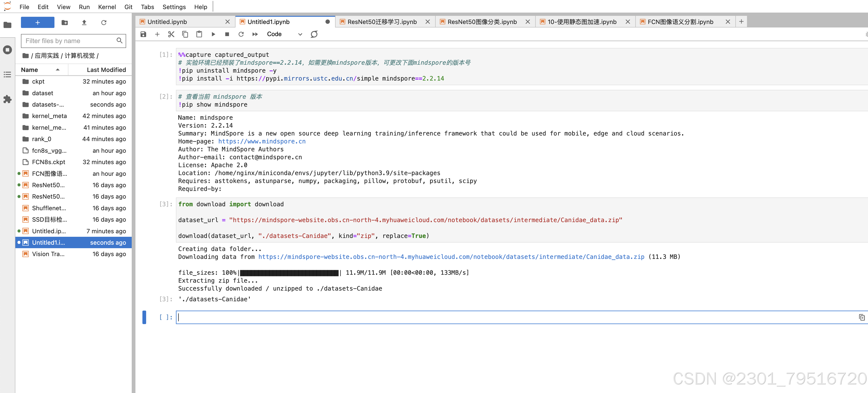The image size is (868, 393).
Task: Click the filter files by name field
Action: click(69, 41)
